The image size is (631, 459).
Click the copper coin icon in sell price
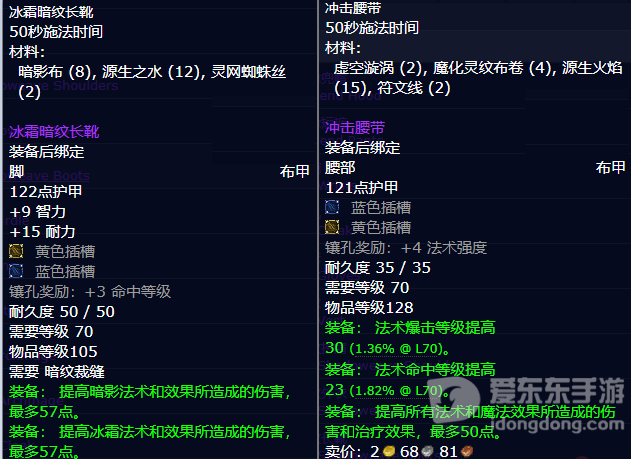pos(466,451)
